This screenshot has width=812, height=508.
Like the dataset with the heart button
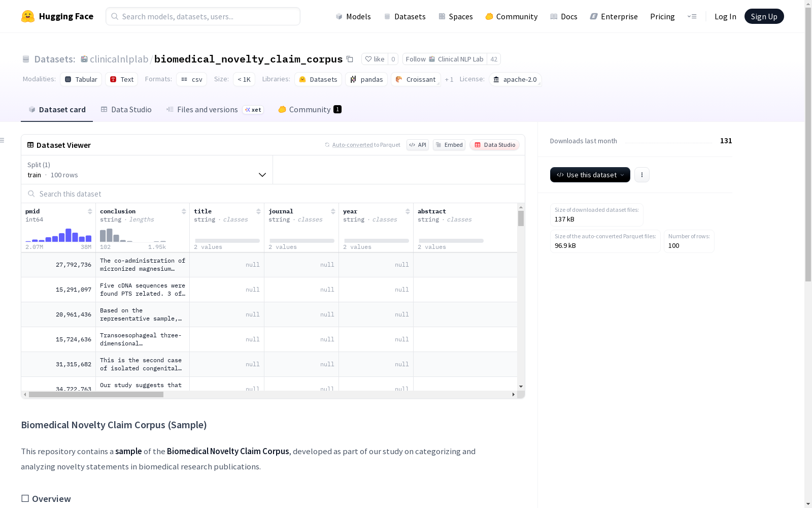click(x=375, y=59)
